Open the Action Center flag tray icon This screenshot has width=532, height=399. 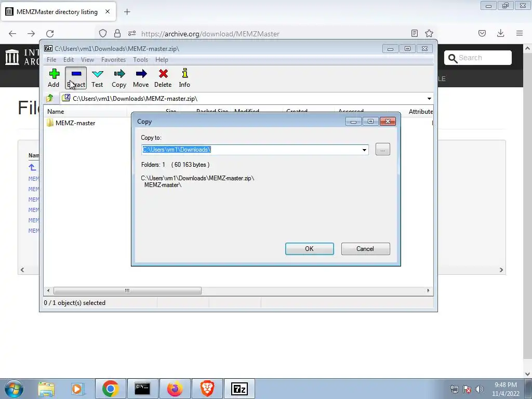click(x=467, y=389)
